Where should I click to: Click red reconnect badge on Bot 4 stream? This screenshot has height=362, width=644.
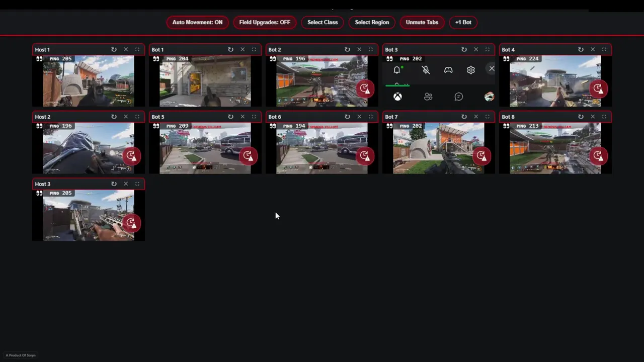click(598, 88)
